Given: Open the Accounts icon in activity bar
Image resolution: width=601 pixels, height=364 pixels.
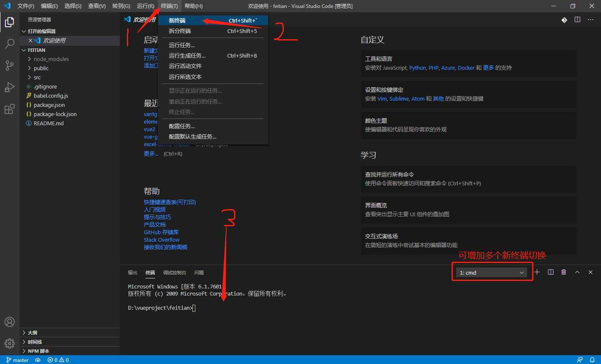Looking at the screenshot, I should point(10,322).
